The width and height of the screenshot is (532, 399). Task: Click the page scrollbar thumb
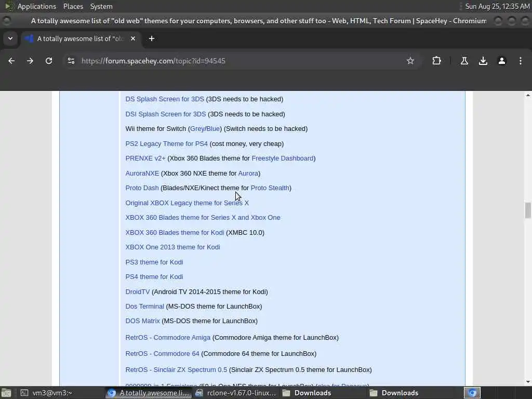[x=528, y=210]
